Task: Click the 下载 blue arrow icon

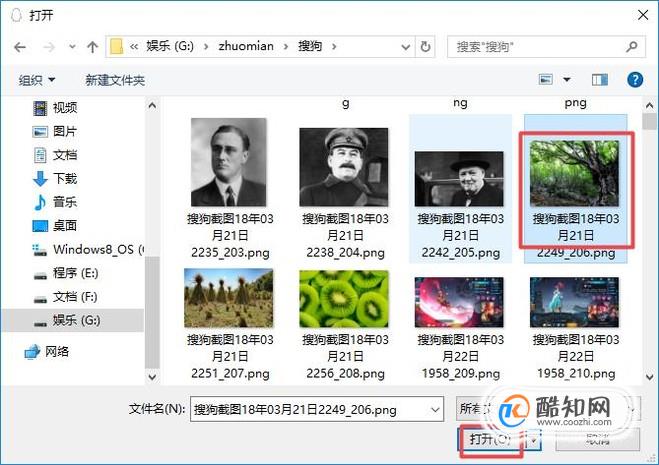Action: tap(40, 179)
